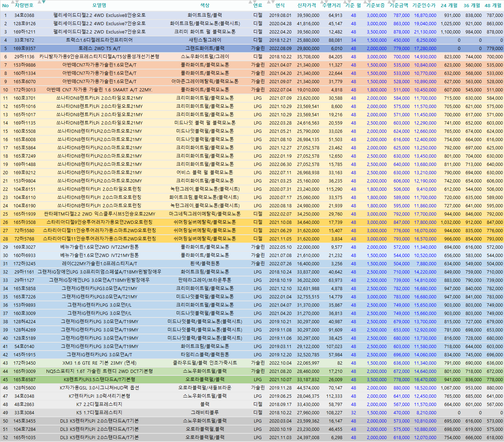Click model NQ5스포티지 1.6T 가솔린 트렌디 2WD DCT기본형

tap(99, 371)
